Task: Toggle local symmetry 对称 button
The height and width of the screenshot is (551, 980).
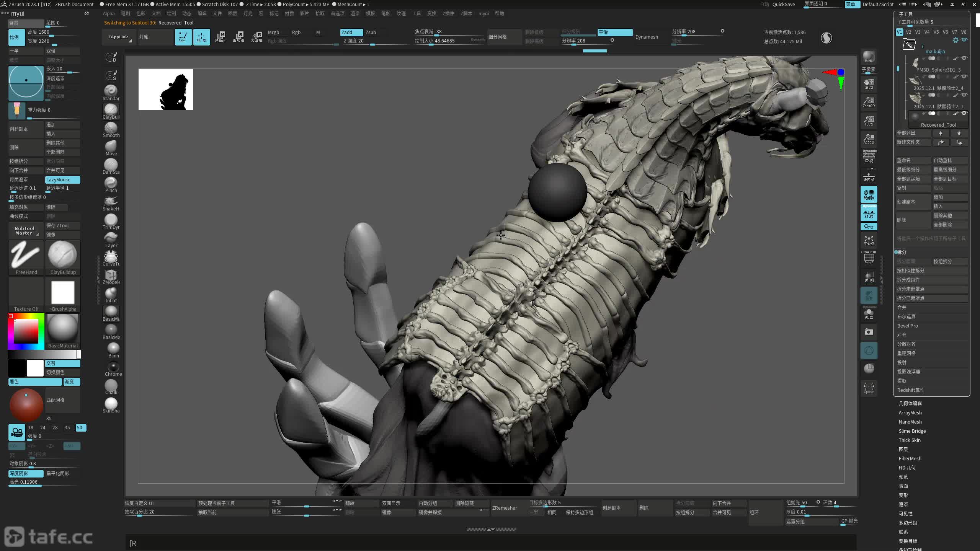Action: (869, 213)
